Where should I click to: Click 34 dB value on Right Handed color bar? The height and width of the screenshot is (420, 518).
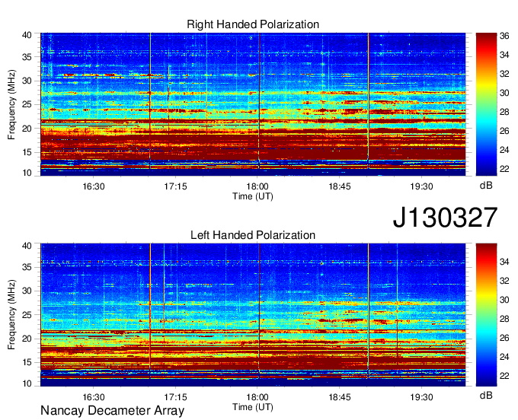(x=504, y=55)
